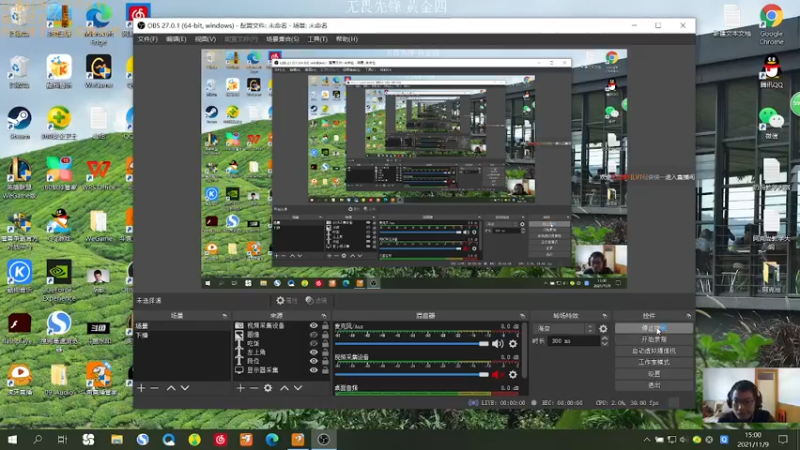The width and height of the screenshot is (800, 450).
Task: Open File Explorer from the taskbar
Action: point(117,439)
